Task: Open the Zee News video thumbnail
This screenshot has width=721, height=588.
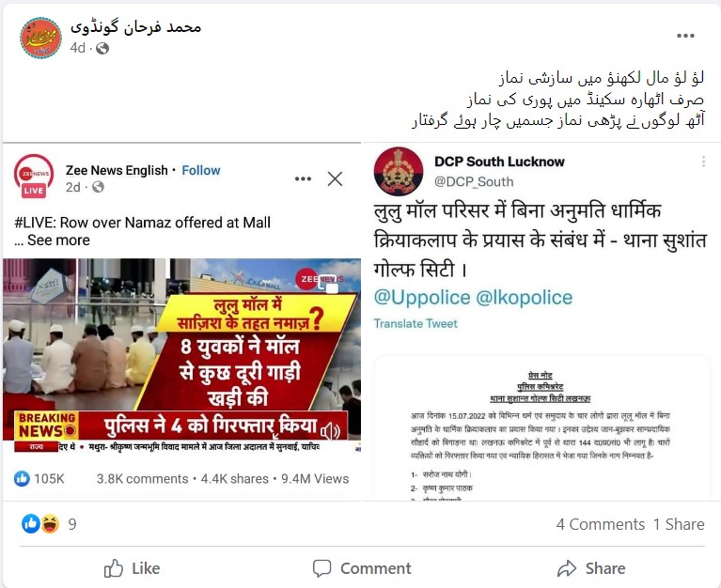Action: point(181,356)
